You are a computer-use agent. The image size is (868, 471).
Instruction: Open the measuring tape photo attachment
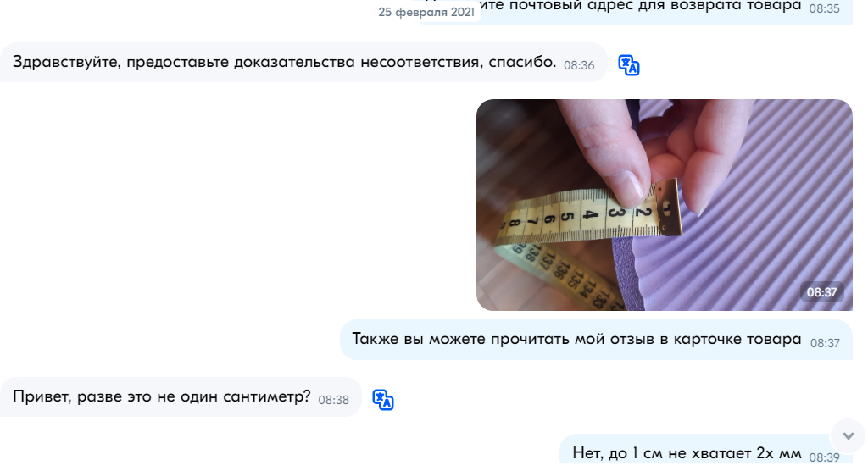point(665,205)
